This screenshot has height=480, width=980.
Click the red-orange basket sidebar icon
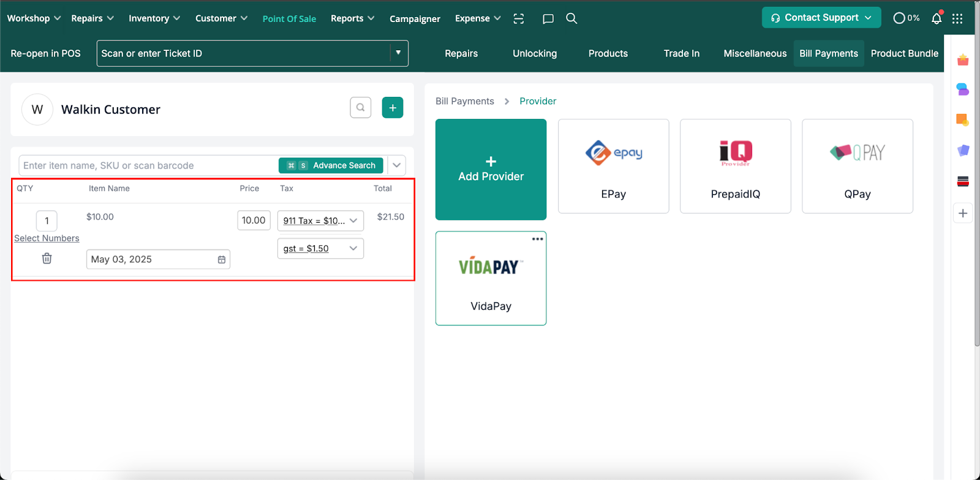[963, 60]
